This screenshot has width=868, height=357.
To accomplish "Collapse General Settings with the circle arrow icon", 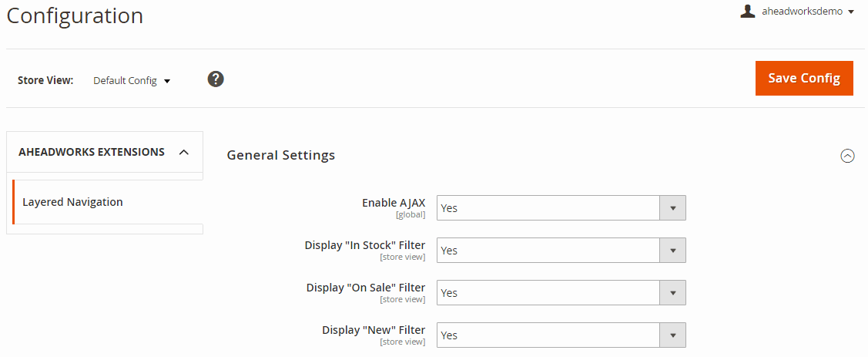I will [847, 156].
